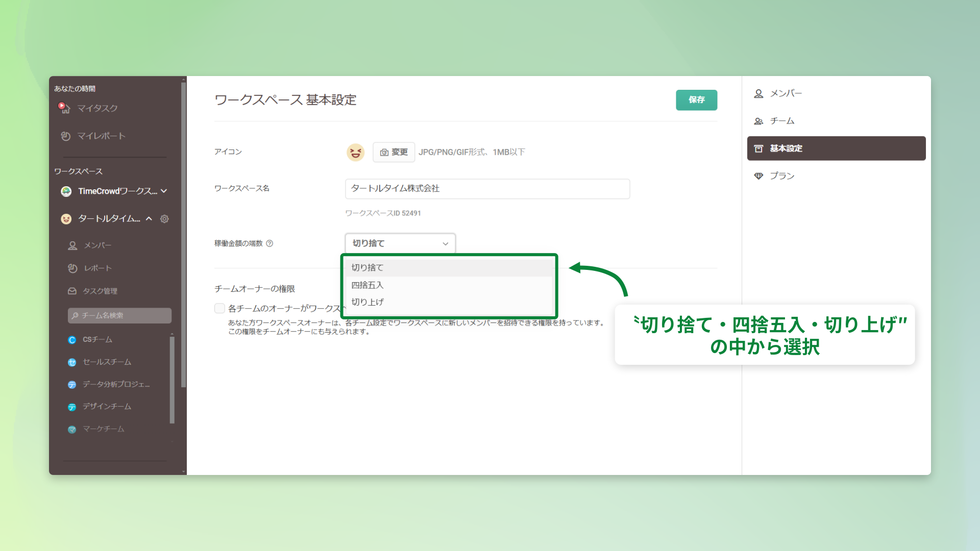
Task: Select 四捨五入 from the dropdown list
Action: coord(367,285)
